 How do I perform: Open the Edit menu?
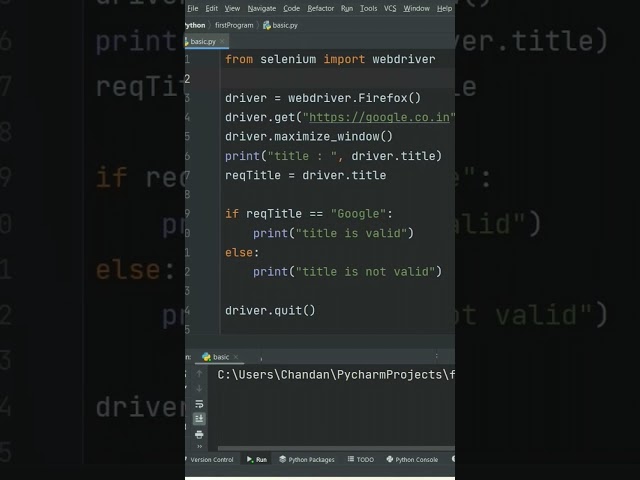pyautogui.click(x=211, y=9)
